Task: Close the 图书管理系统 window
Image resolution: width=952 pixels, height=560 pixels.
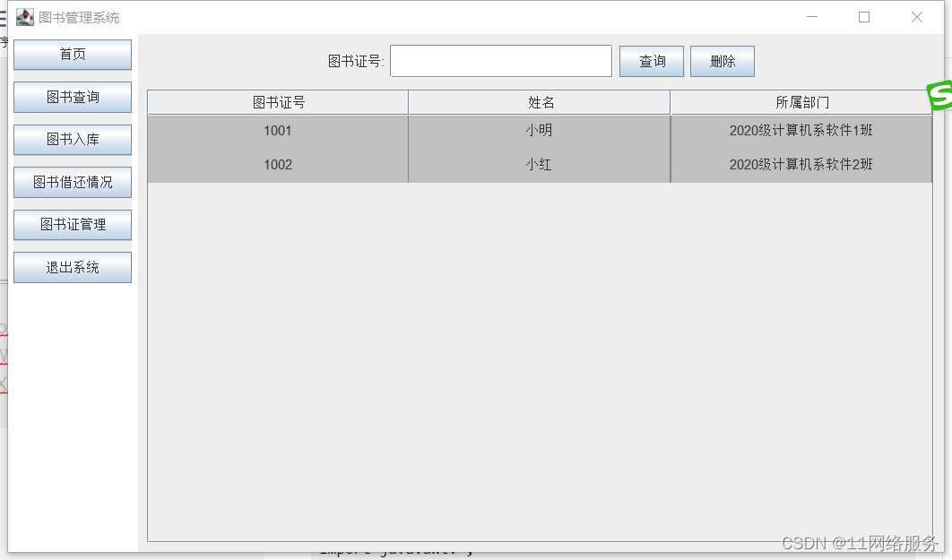Action: (917, 17)
